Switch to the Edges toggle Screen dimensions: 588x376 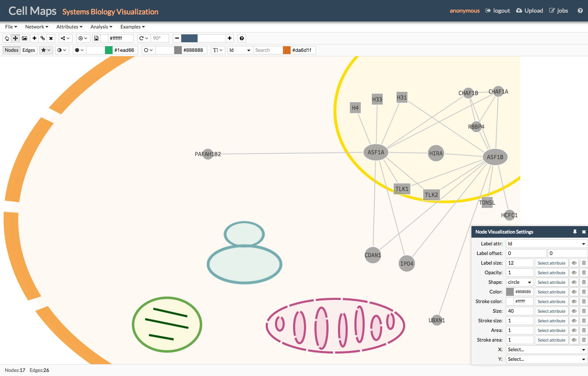tap(29, 50)
